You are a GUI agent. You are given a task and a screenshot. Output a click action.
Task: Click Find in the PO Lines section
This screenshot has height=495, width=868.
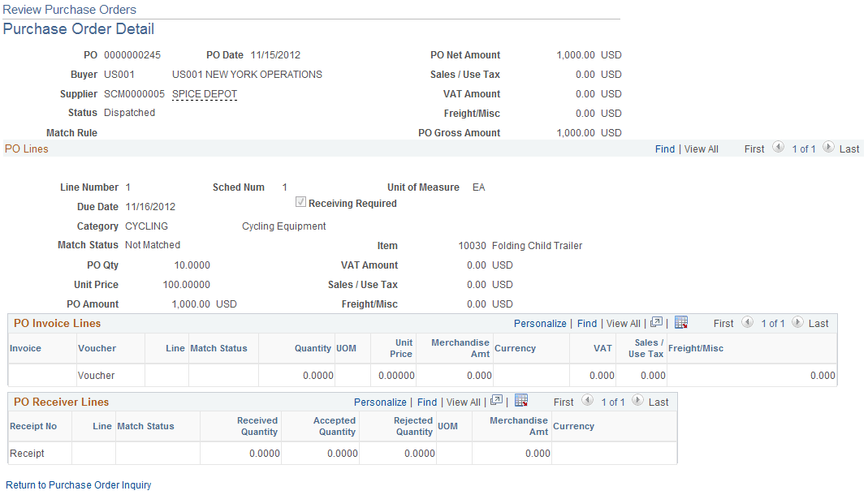coord(665,148)
